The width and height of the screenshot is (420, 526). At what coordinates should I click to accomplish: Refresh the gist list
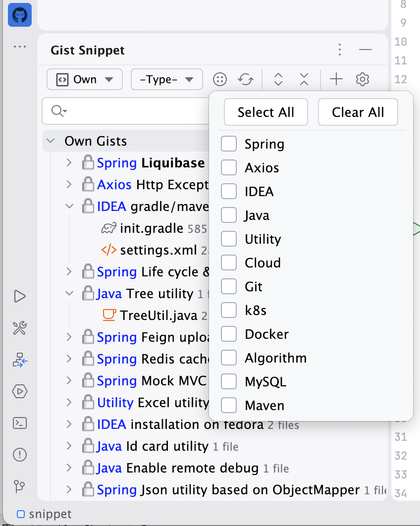click(246, 80)
